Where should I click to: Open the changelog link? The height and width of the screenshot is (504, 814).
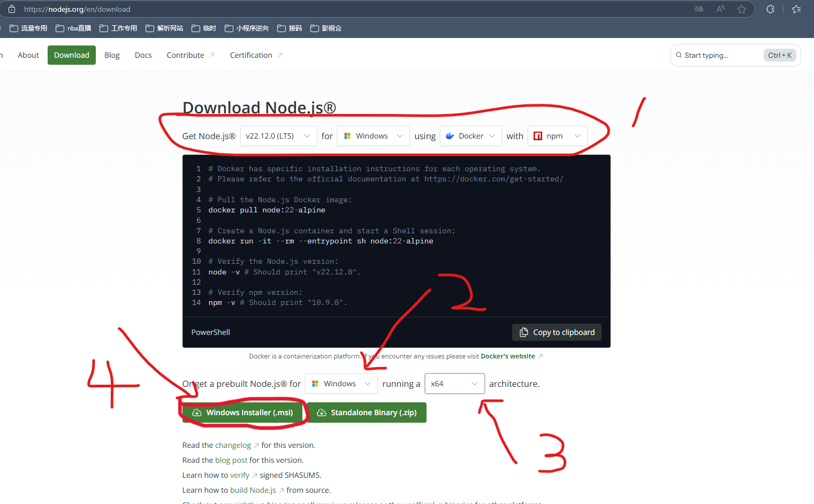233,445
